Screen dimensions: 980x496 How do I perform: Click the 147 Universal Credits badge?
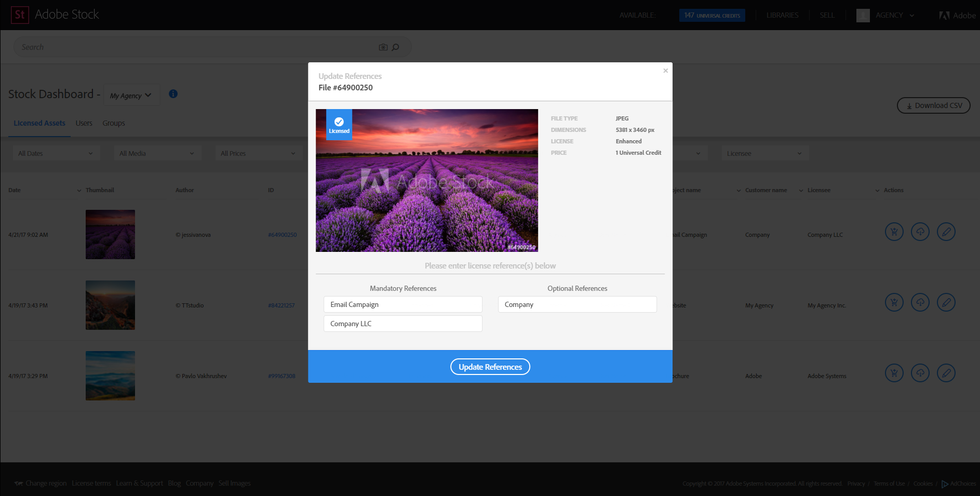click(712, 16)
